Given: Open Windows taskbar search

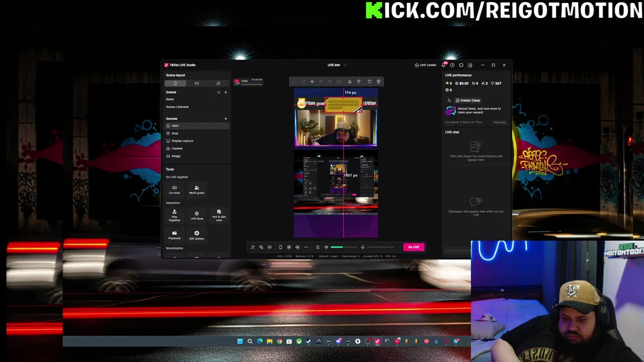Looking at the screenshot, I should tap(250, 341).
